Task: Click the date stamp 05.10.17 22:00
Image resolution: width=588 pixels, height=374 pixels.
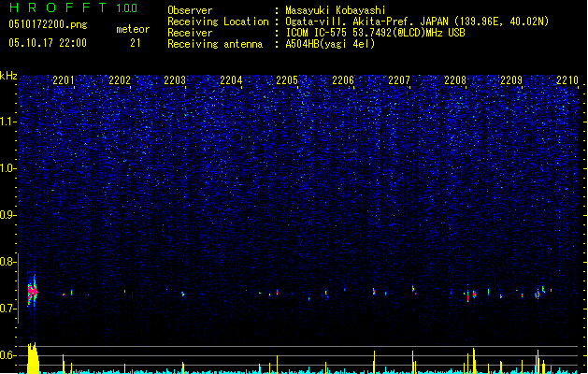Action: 48,43
